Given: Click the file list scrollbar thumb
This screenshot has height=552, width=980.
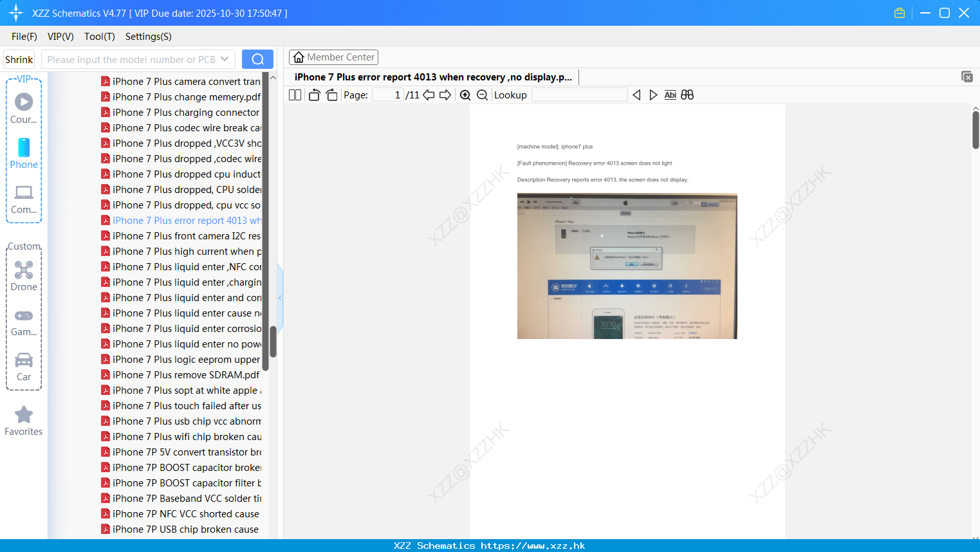Looking at the screenshot, I should pos(273,342).
